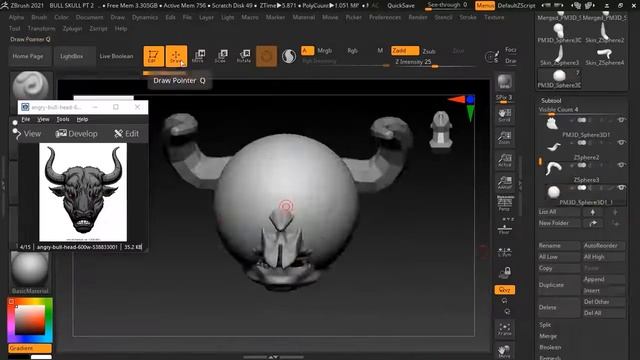Click the lock camera icon
The width and height of the screenshot is (640, 360).
[x=506, y=272]
